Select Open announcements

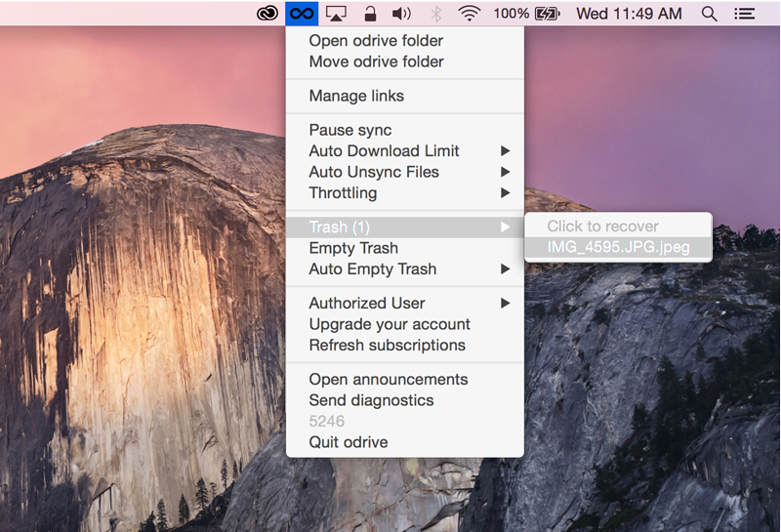click(x=405, y=380)
